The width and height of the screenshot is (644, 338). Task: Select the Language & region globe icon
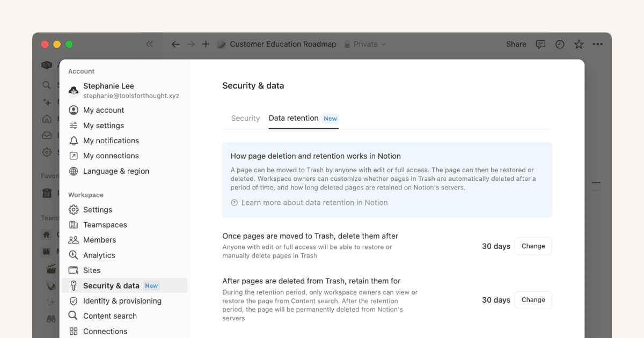click(x=74, y=171)
